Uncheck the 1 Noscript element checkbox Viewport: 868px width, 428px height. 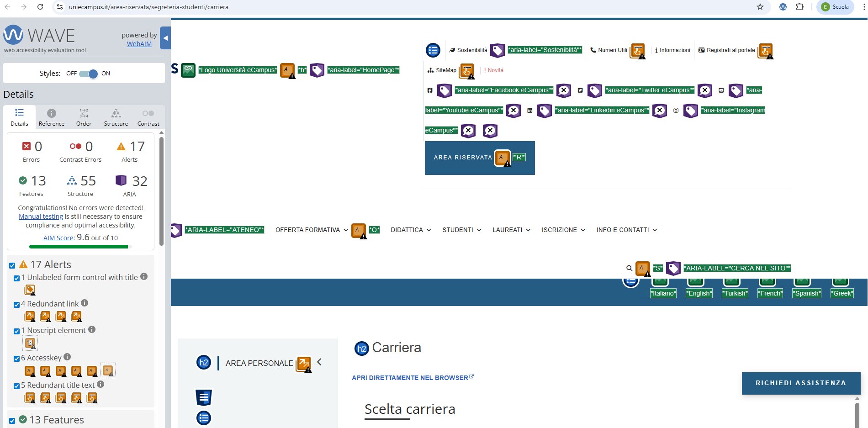(16, 331)
